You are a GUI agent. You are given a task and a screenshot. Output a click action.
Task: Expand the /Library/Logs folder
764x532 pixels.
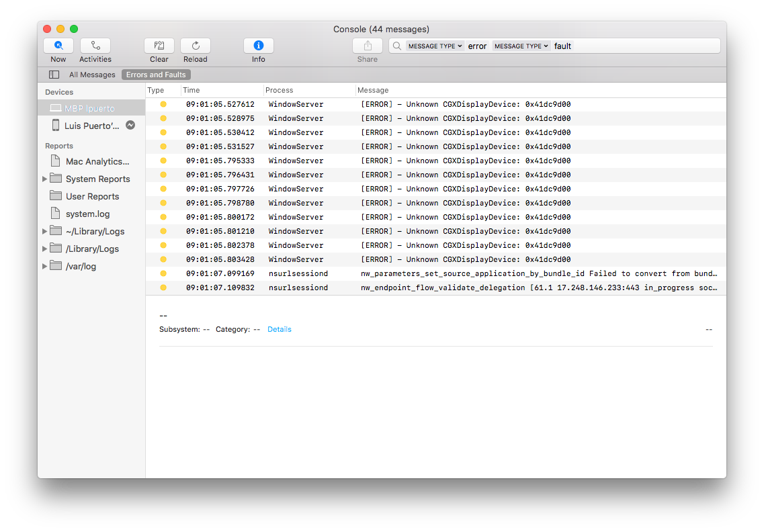click(x=44, y=249)
